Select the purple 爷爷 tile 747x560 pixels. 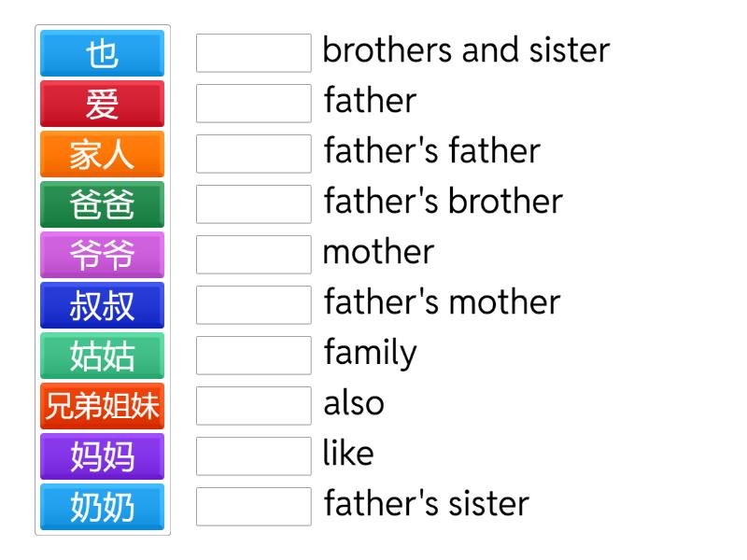point(102,255)
